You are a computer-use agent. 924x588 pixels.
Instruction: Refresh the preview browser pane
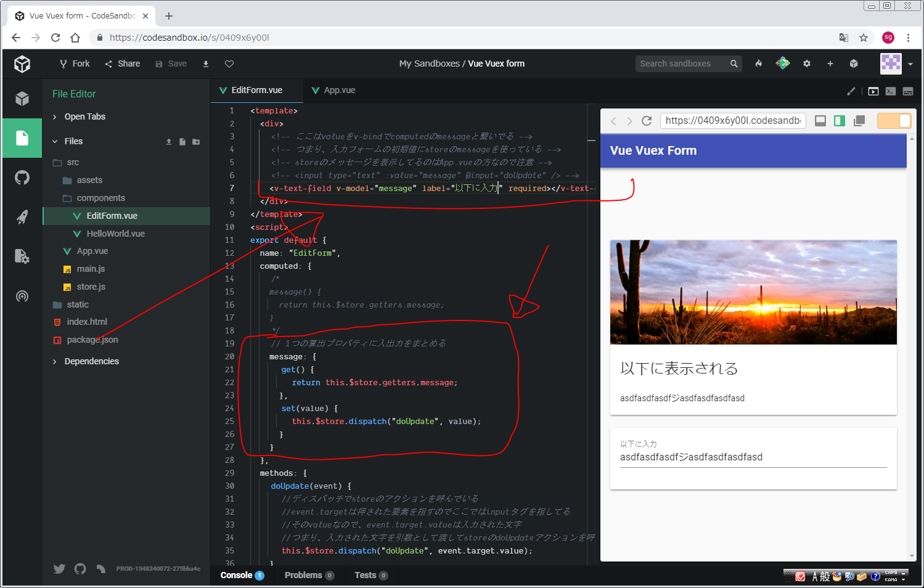pyautogui.click(x=647, y=121)
